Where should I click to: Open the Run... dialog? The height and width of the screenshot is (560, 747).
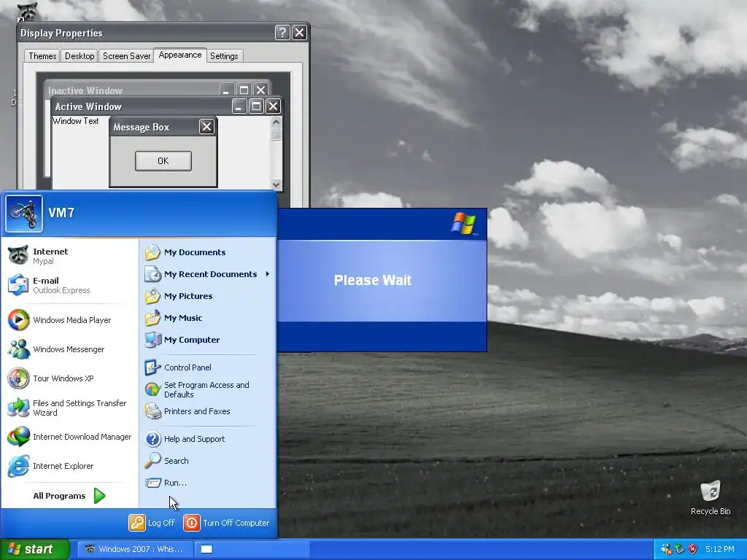tap(208, 483)
